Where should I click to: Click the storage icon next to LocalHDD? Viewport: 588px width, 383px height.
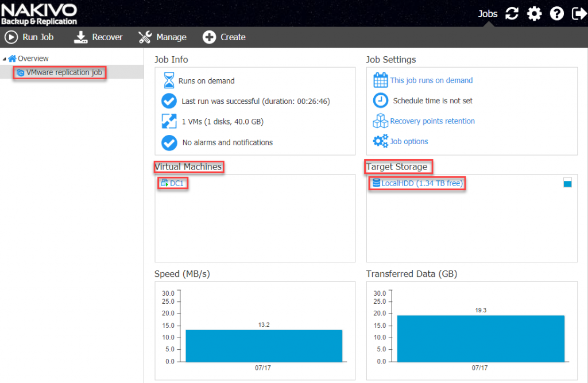coord(377,183)
